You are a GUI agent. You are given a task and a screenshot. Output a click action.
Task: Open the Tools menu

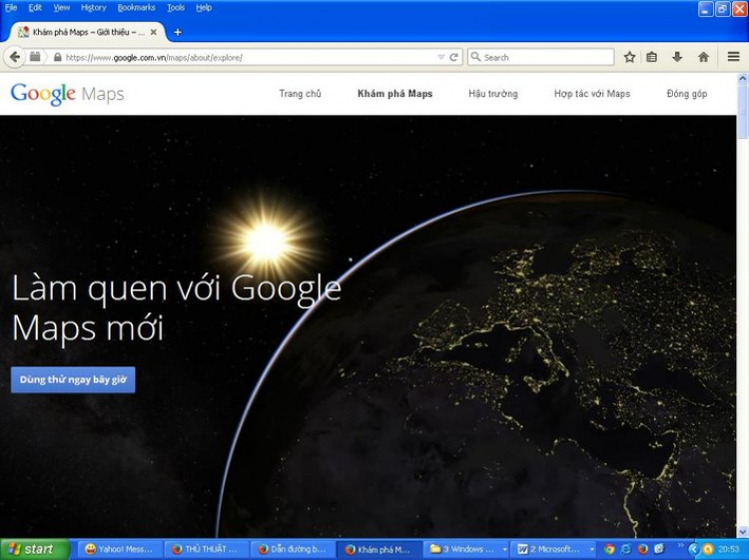coord(176,8)
